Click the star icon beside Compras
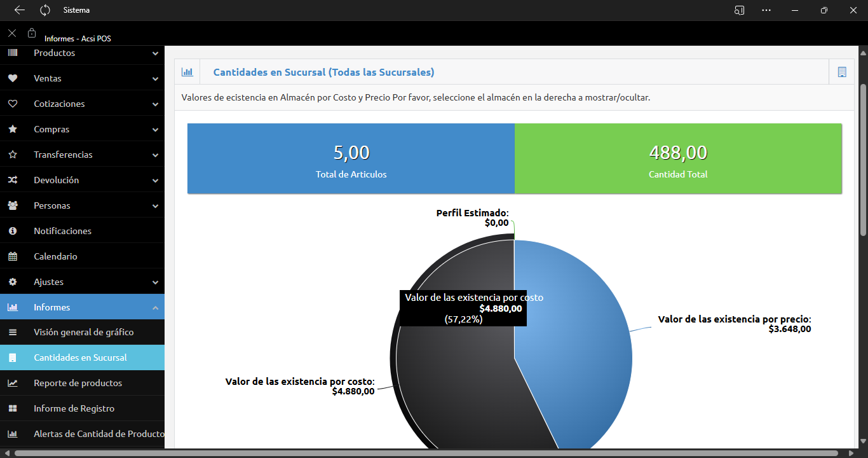This screenshot has height=458, width=868. pos(13,129)
